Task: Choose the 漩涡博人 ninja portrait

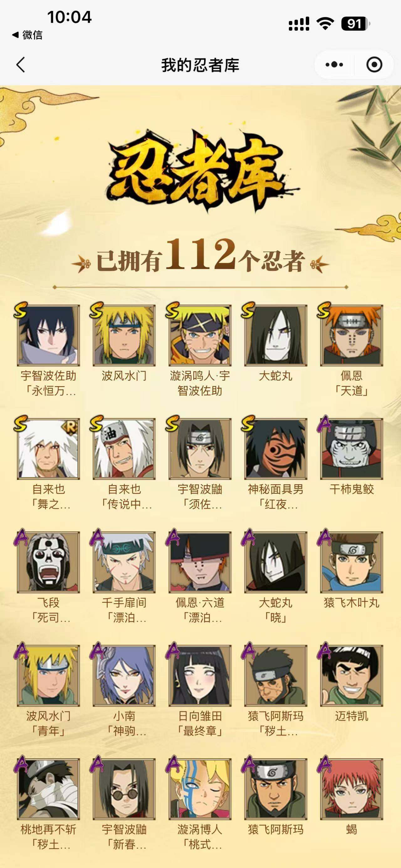Action: (200, 788)
